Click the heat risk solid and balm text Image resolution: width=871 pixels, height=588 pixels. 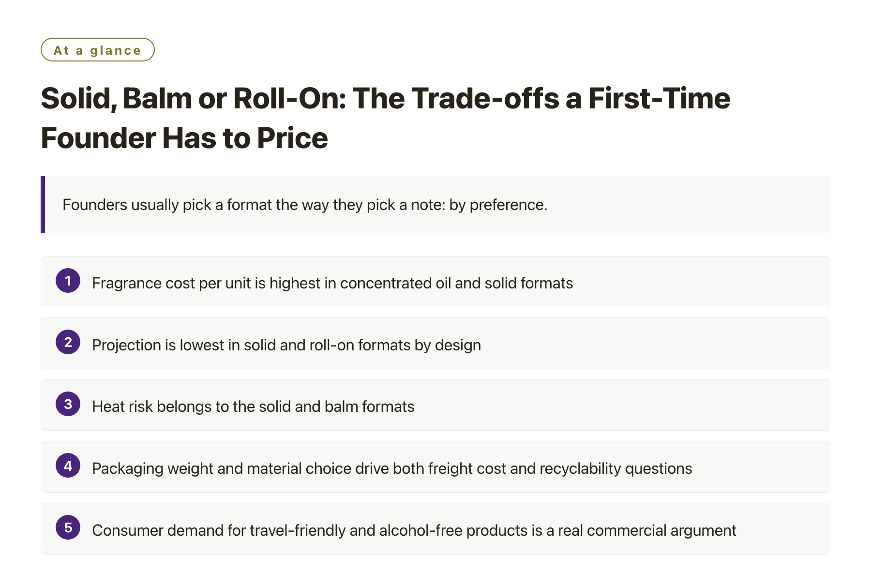point(253,407)
